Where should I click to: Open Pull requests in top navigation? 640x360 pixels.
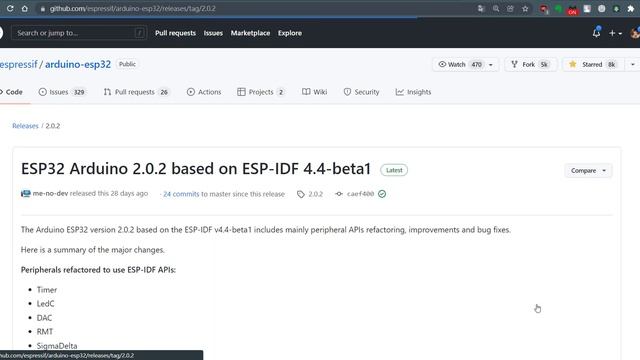tap(175, 33)
